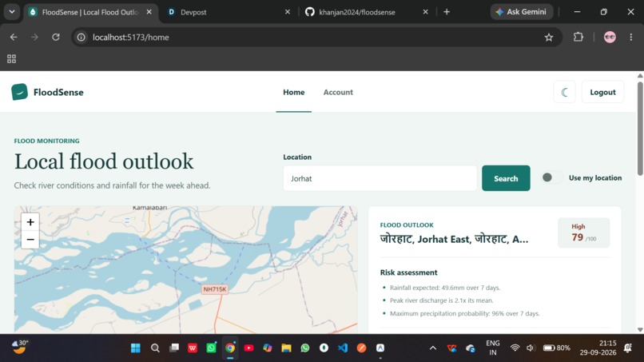
Task: Go forward in browser history
Action: pos(34,38)
